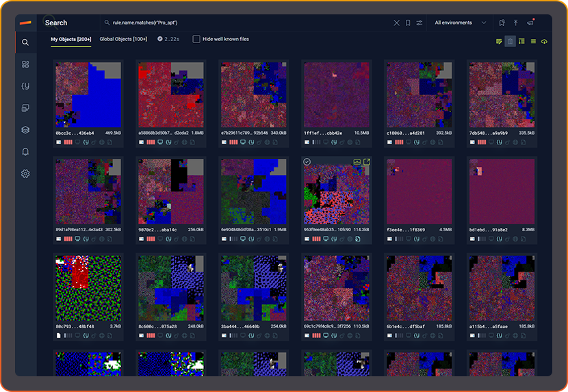This screenshot has height=392, width=568.
Task: Select hash text 9870c2...aba14c
Action: pyautogui.click(x=157, y=230)
